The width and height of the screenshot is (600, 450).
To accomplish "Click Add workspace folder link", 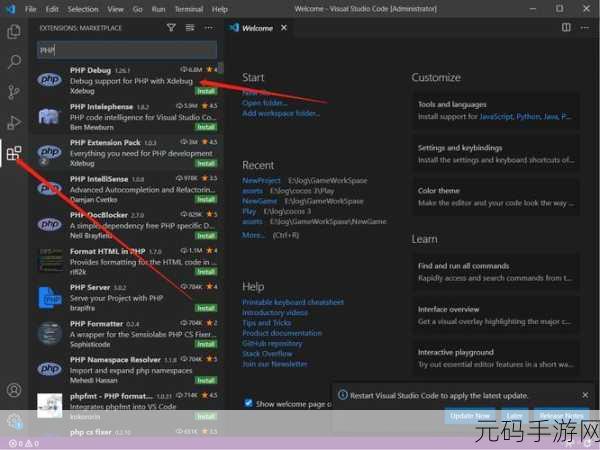I will (281, 114).
